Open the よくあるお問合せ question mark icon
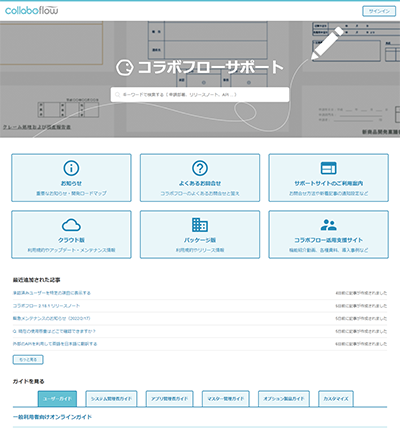The height and width of the screenshot is (431, 400). pos(200,168)
